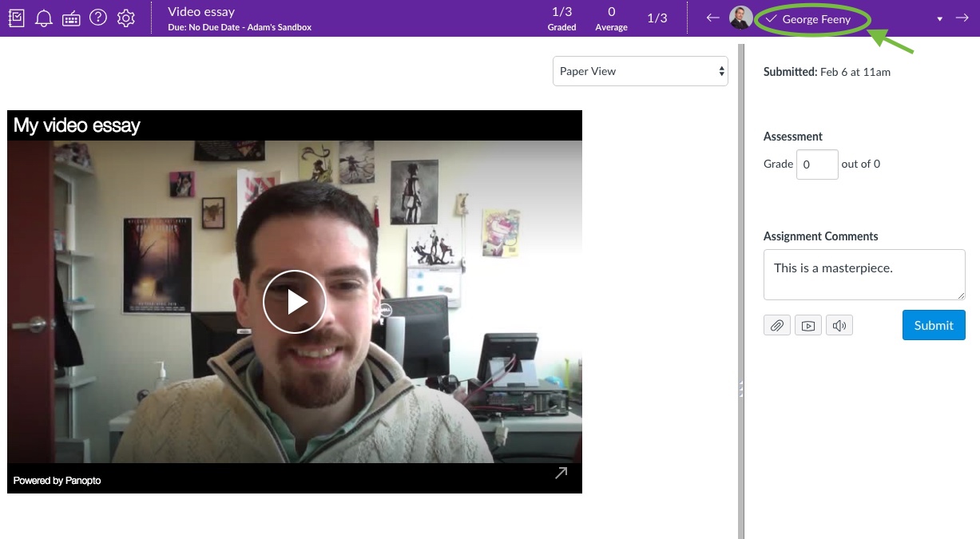
Task: Open the help question mark
Action: click(x=98, y=18)
